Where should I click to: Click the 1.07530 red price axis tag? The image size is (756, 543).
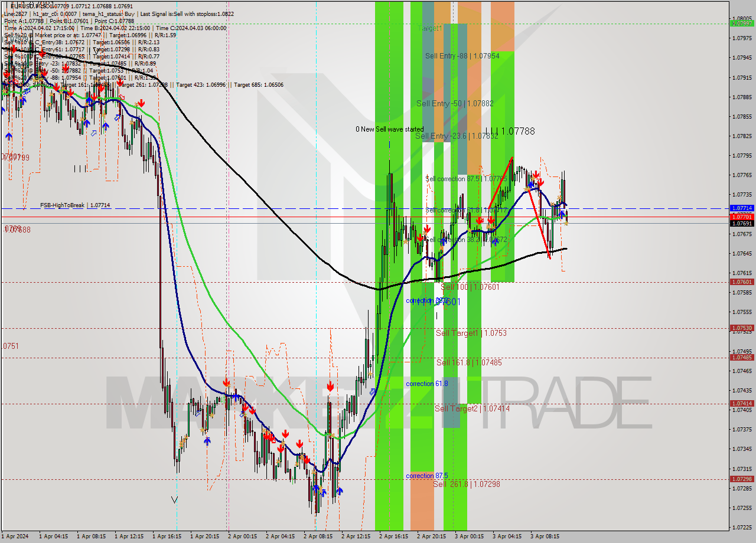tap(742, 328)
